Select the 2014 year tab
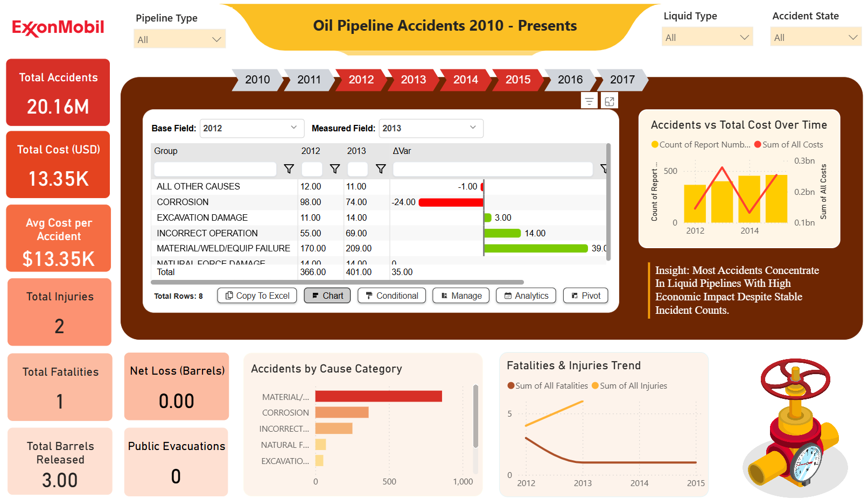868x499 pixels. pos(466,80)
